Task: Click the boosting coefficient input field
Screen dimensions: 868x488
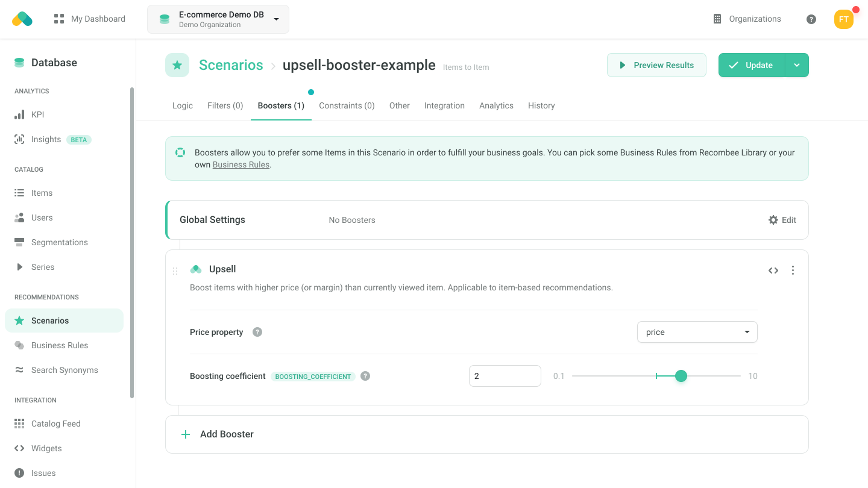Action: click(505, 375)
